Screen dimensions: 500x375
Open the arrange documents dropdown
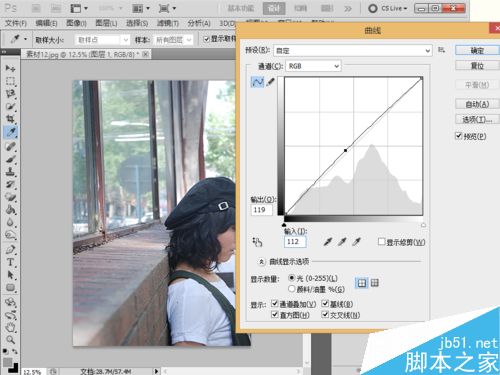coord(141,8)
